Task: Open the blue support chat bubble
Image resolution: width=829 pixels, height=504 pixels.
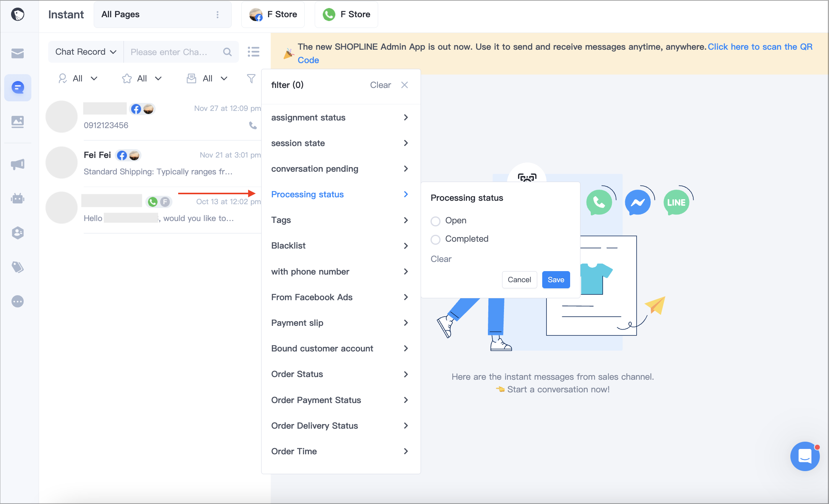Action: pos(805,456)
